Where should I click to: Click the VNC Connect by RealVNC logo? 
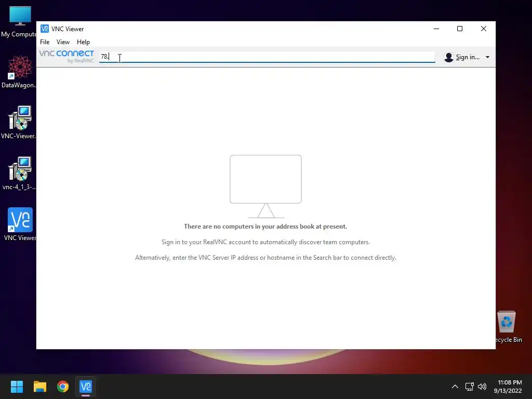66,56
